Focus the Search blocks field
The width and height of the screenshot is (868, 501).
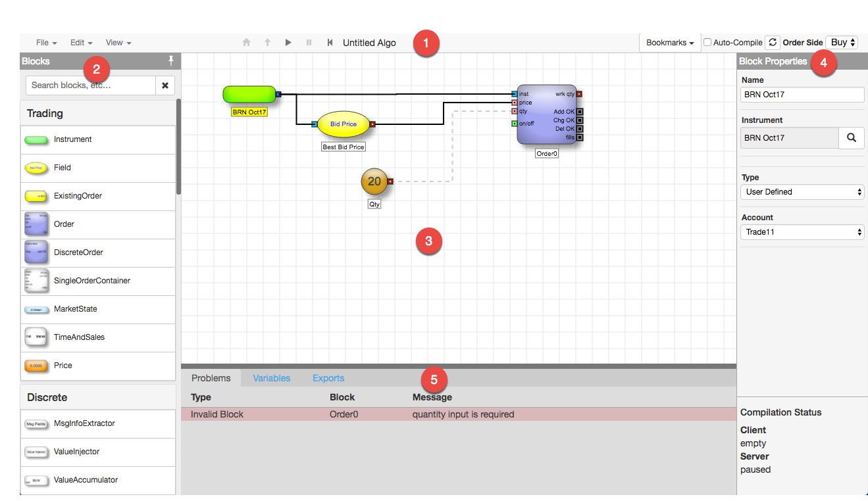91,85
